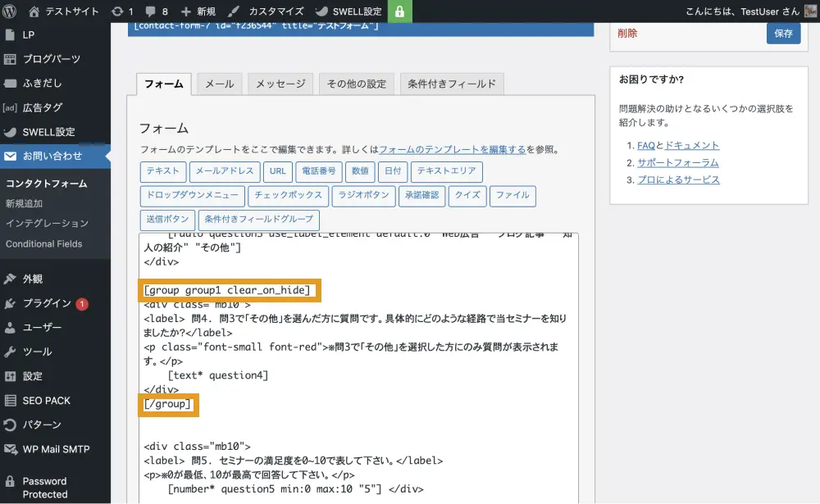Click the WordPress logo icon
820x504 pixels.
[x=11, y=11]
